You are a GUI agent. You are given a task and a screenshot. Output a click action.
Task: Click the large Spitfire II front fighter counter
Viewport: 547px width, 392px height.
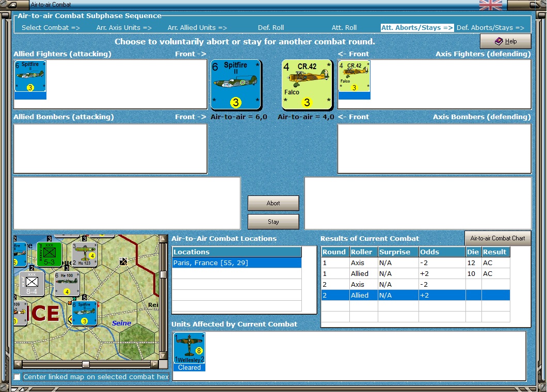pos(236,85)
